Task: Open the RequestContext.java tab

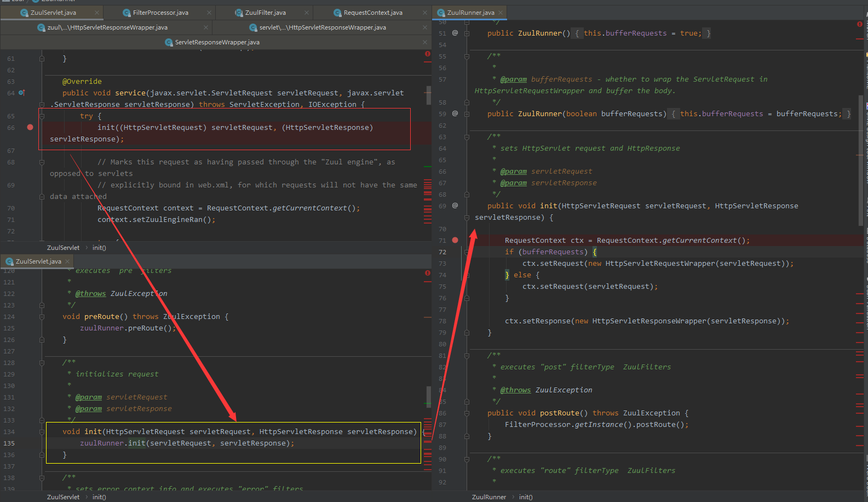Action: [372, 13]
